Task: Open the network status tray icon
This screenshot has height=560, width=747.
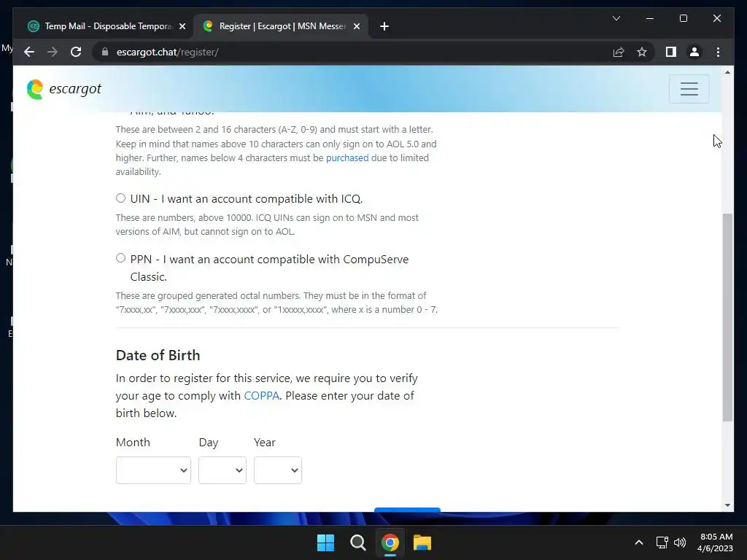Action: pos(662,542)
